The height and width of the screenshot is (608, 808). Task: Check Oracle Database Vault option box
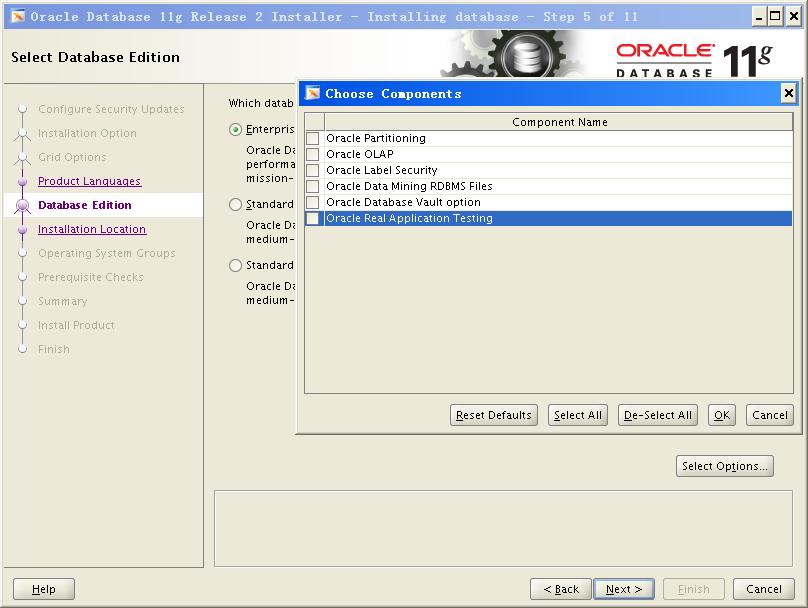tap(313, 202)
